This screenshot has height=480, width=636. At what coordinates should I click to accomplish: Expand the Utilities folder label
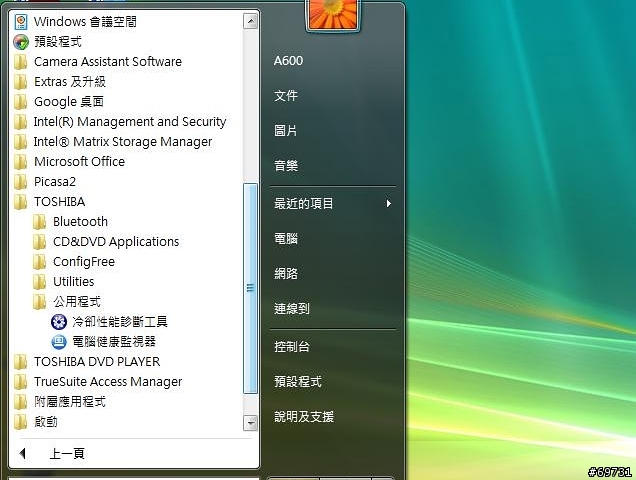[x=73, y=282]
